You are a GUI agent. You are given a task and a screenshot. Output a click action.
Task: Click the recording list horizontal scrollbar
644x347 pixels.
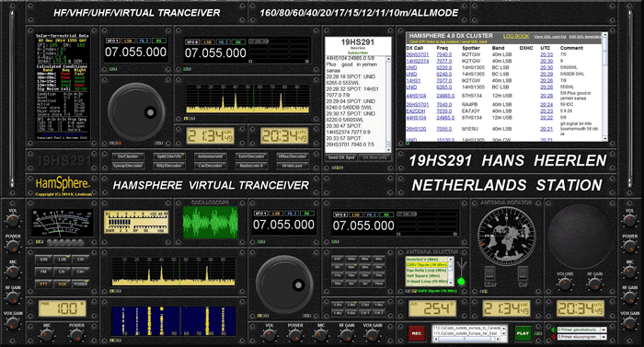pyautogui.click(x=466, y=340)
